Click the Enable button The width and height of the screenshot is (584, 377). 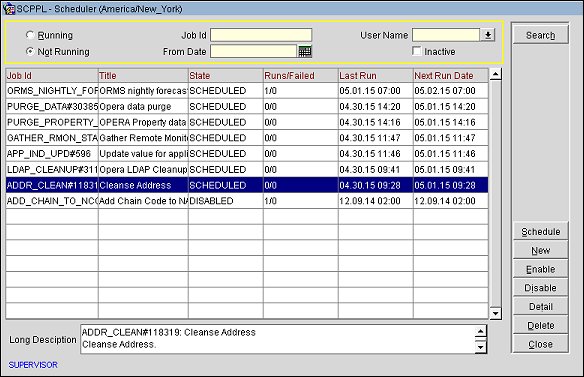pos(540,269)
